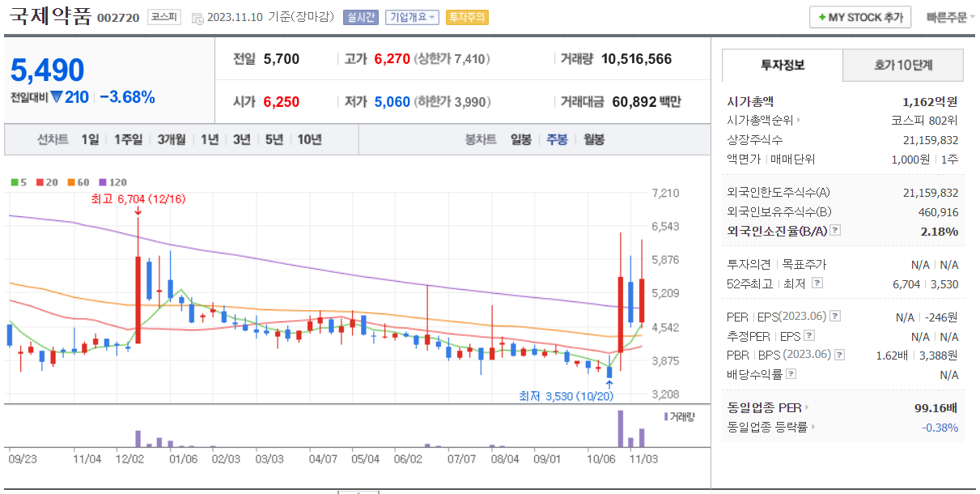This screenshot has height=494, width=980.
Task: Click the 거래대금 value 60,892 백만
Action: point(647,102)
